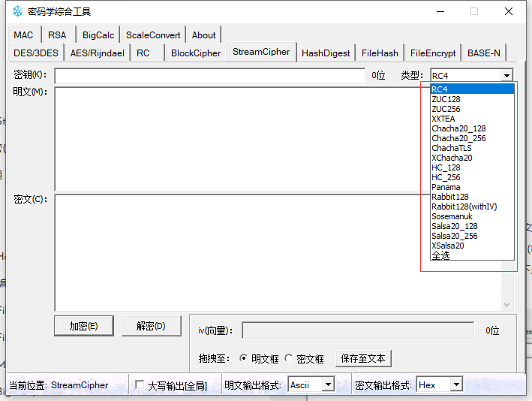Click the 密钥(K) key input field

coord(209,76)
